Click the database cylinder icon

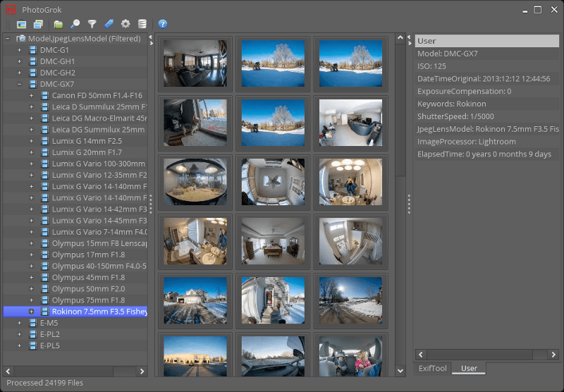tap(142, 24)
